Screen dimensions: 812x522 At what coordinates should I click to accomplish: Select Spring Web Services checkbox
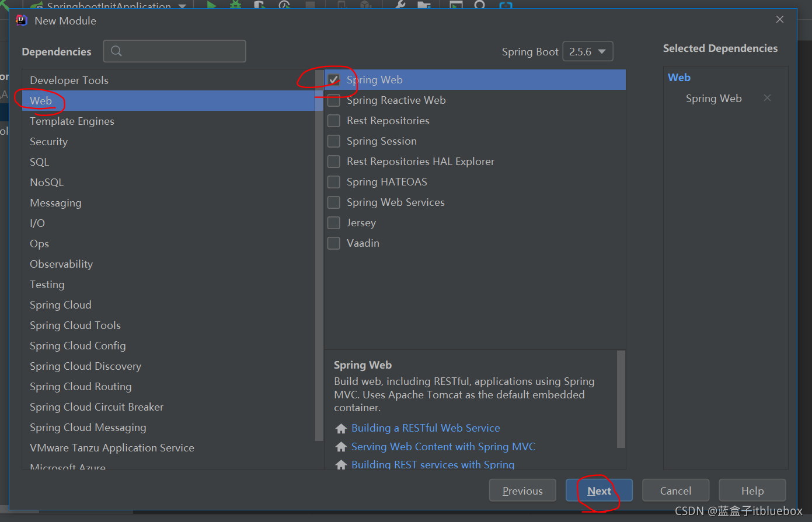(334, 202)
